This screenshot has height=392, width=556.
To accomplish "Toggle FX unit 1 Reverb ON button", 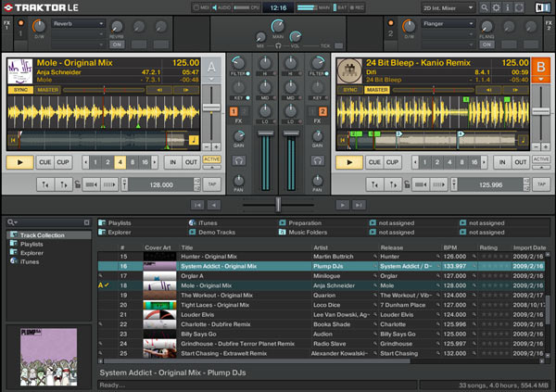I will click(117, 44).
